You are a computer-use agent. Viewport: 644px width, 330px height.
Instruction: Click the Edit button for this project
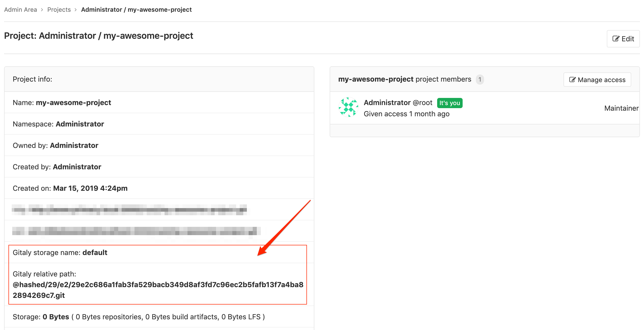click(x=624, y=39)
